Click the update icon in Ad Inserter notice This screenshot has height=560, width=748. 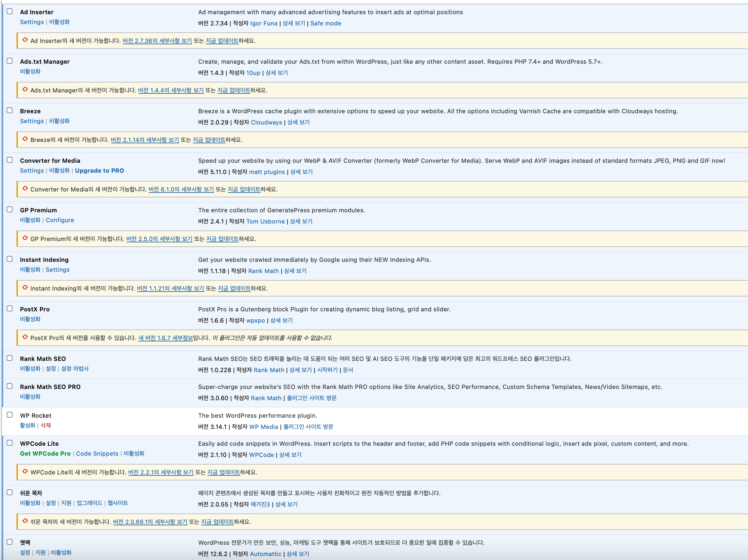(x=25, y=40)
